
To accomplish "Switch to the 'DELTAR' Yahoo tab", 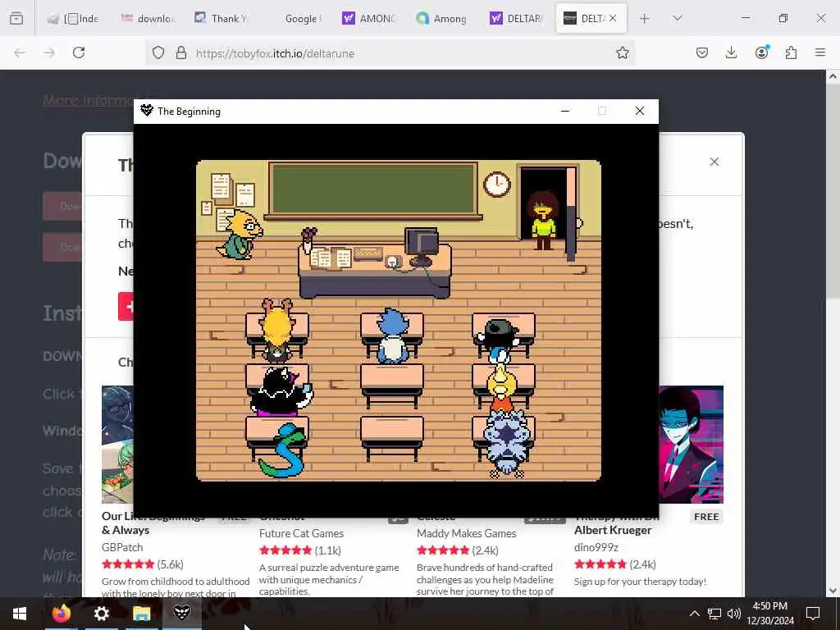I will coord(517,18).
